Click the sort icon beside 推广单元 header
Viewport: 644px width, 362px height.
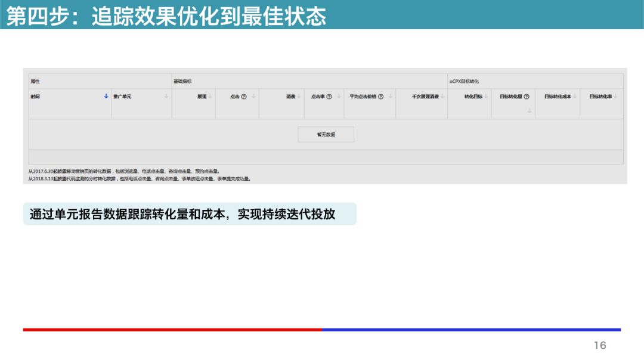coord(165,95)
